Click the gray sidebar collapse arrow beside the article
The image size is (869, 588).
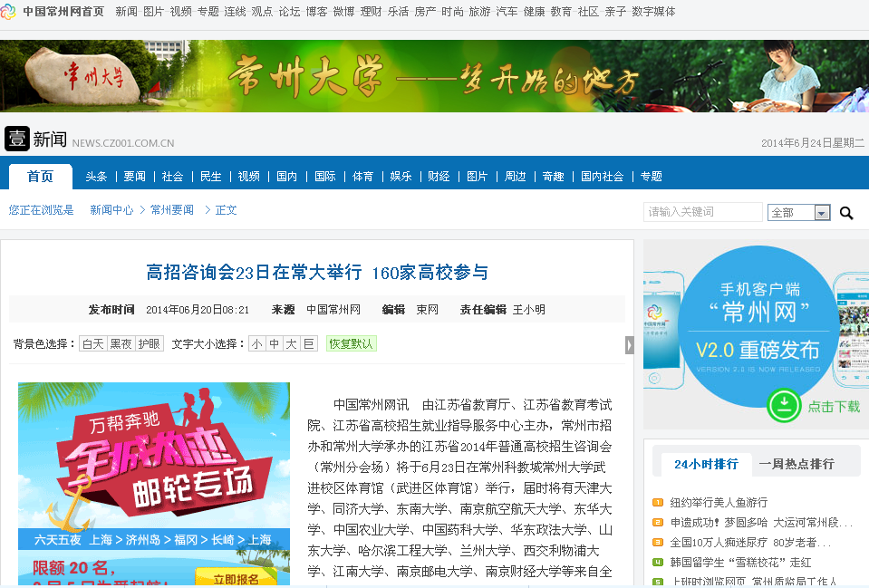630,345
